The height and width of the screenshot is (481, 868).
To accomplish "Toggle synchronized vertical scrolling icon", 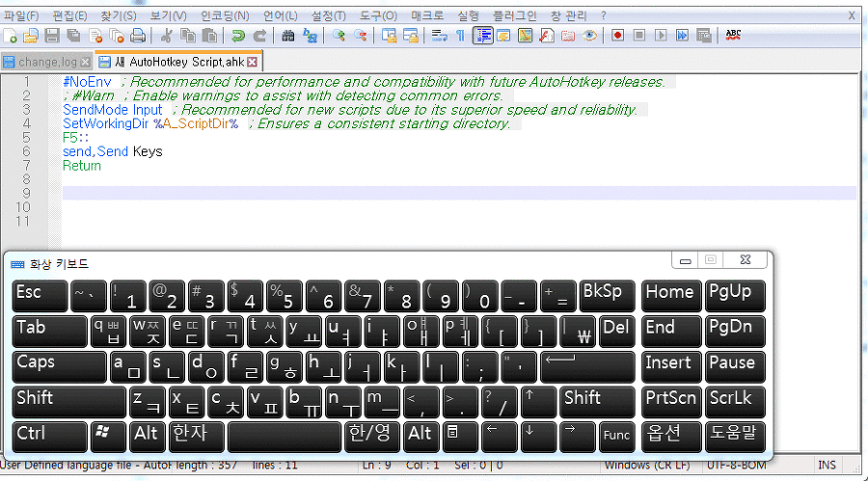I will [390, 36].
